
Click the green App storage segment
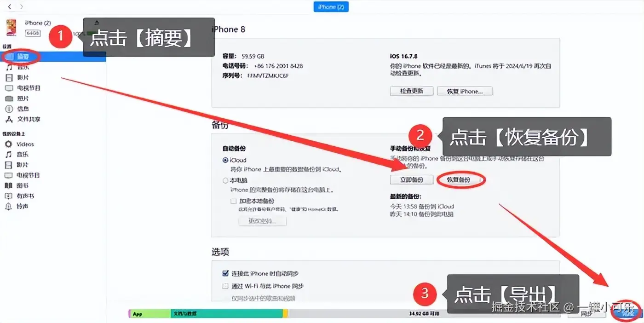pyautogui.click(x=149, y=314)
